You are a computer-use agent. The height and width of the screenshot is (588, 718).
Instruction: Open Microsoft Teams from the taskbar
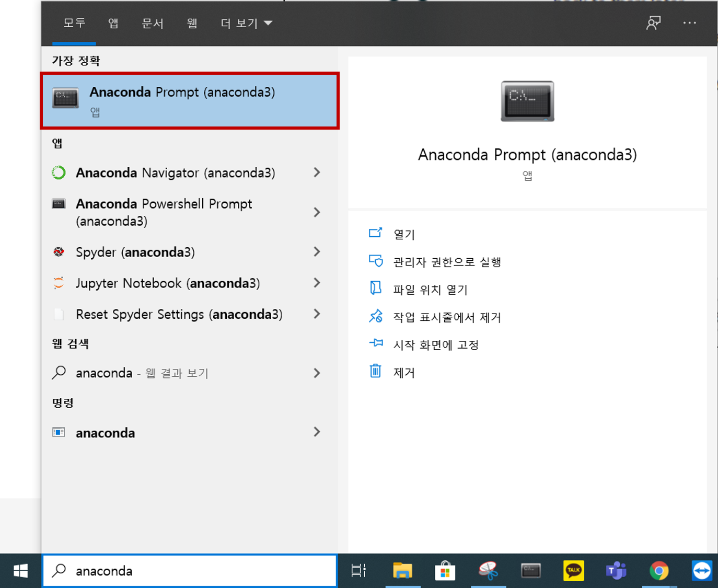click(616, 571)
